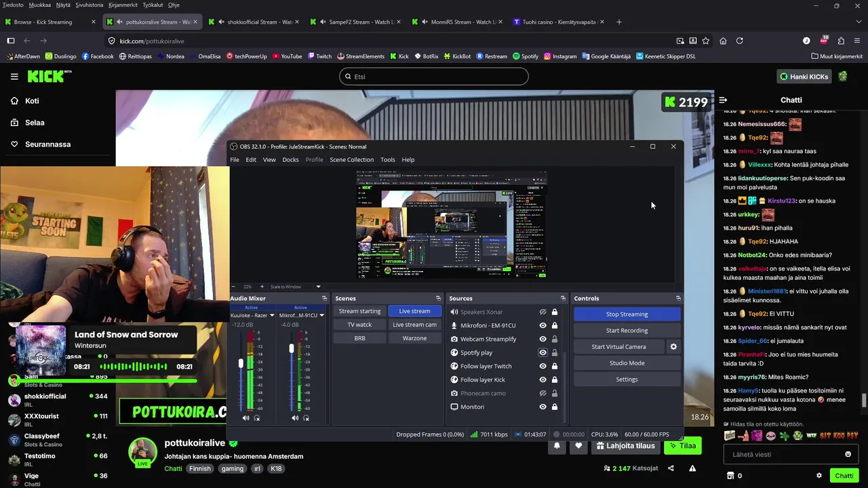Pop out the Audio Mixer dock
The height and width of the screenshot is (488, 868).
pos(324,298)
